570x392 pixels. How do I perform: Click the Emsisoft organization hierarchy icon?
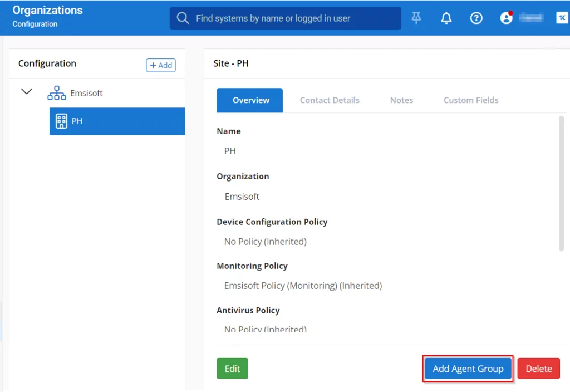(x=56, y=93)
